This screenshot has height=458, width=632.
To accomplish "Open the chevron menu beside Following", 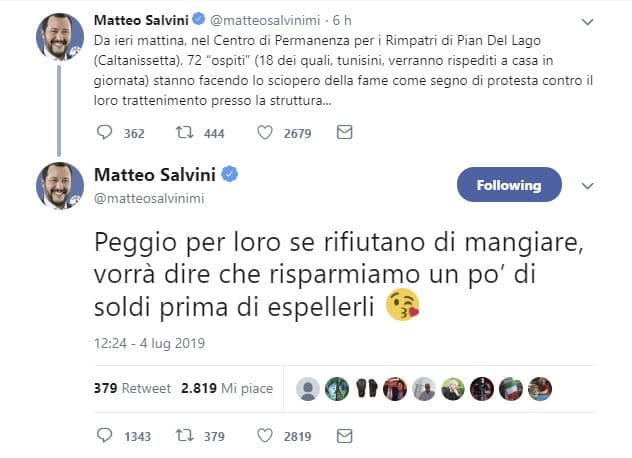I will (x=588, y=185).
